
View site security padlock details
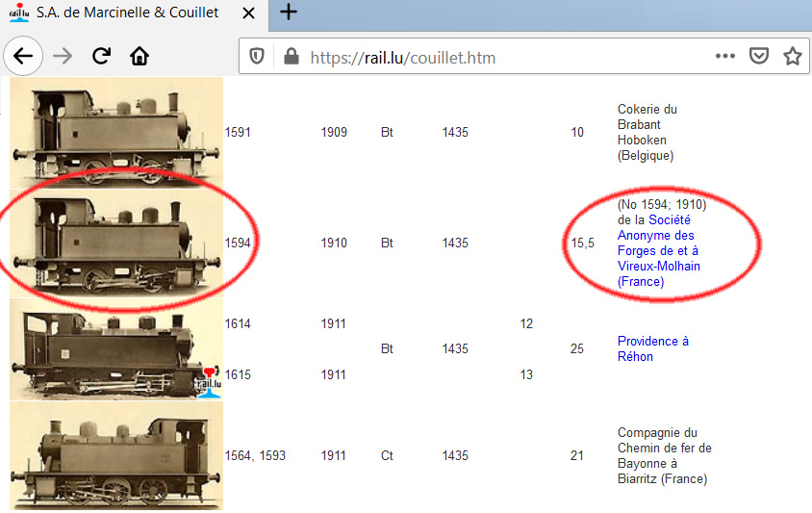click(x=292, y=57)
